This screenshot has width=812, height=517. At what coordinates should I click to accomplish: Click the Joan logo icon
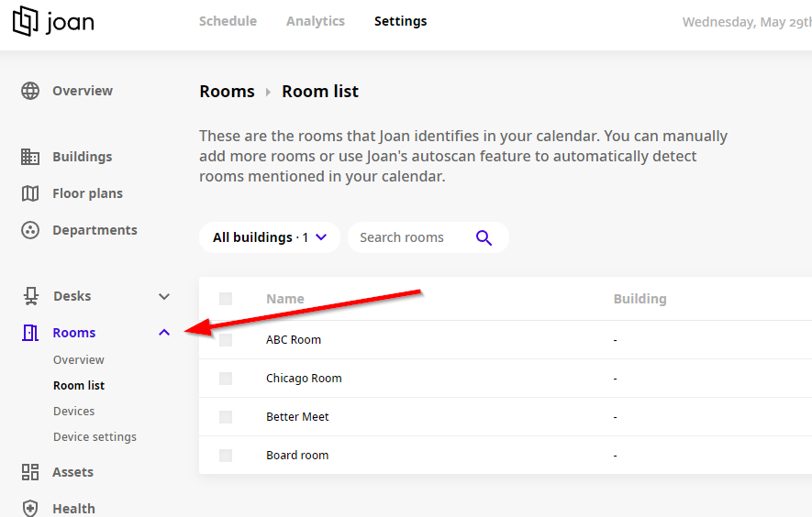[25, 21]
